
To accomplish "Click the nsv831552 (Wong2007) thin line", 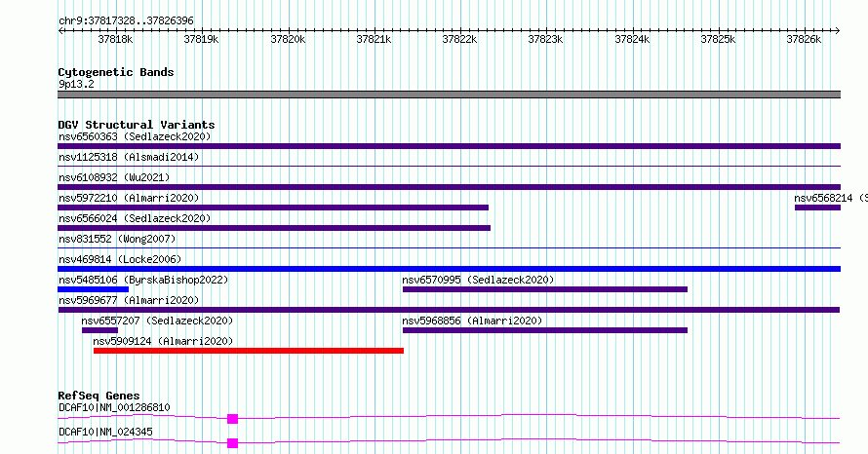I will pos(449,248).
